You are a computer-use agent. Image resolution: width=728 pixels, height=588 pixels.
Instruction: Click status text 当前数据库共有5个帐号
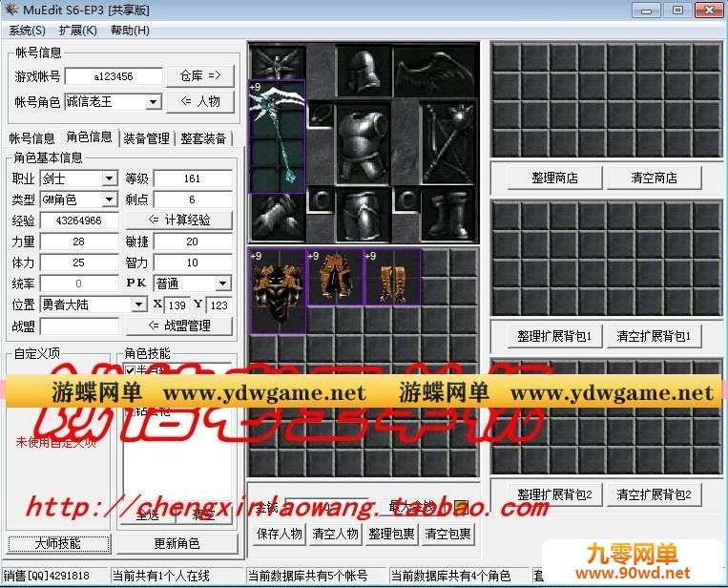tap(308, 576)
